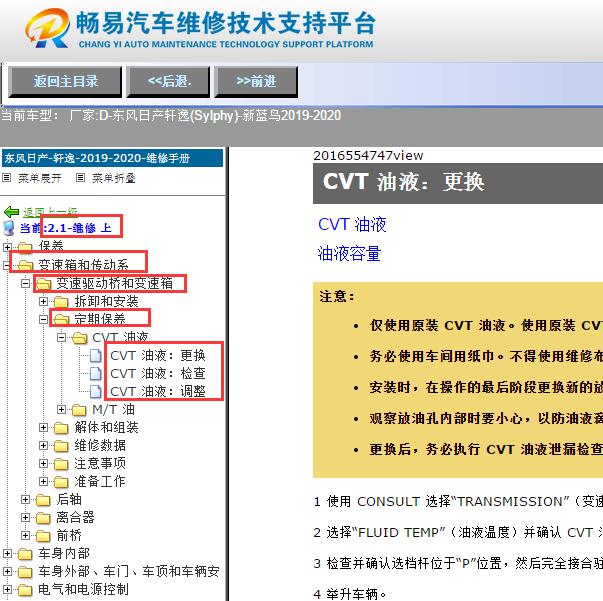Click the 准备工作 folder icon
Viewport: 603px width, 601px height.
(61, 482)
